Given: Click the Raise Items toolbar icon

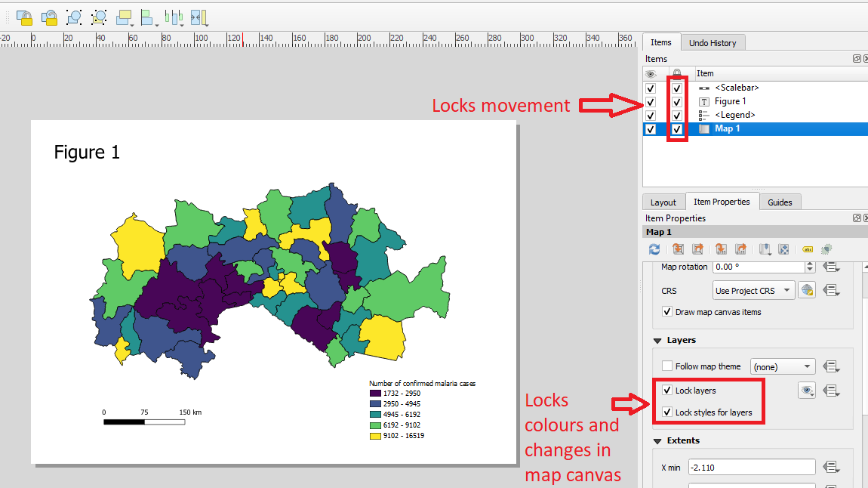Looking at the screenshot, I should tap(123, 17).
